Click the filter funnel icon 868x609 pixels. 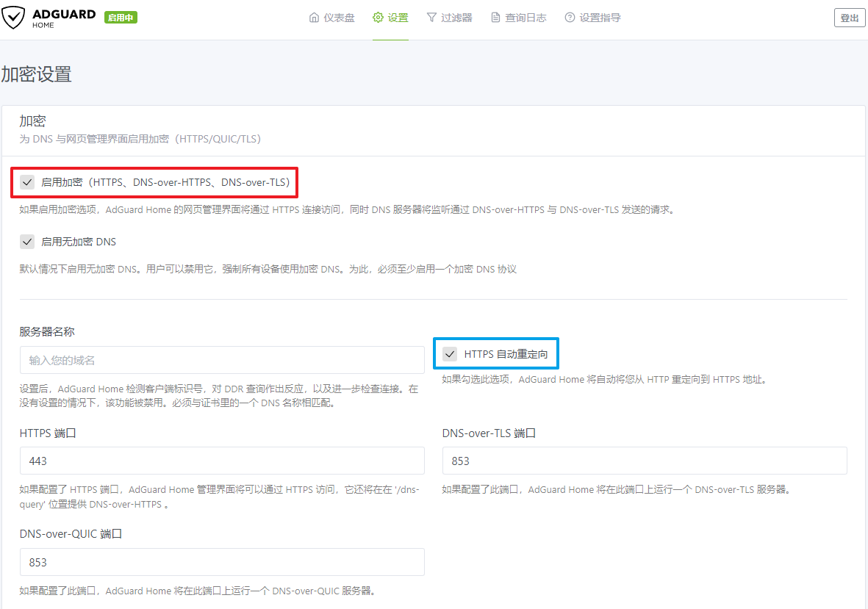(431, 18)
